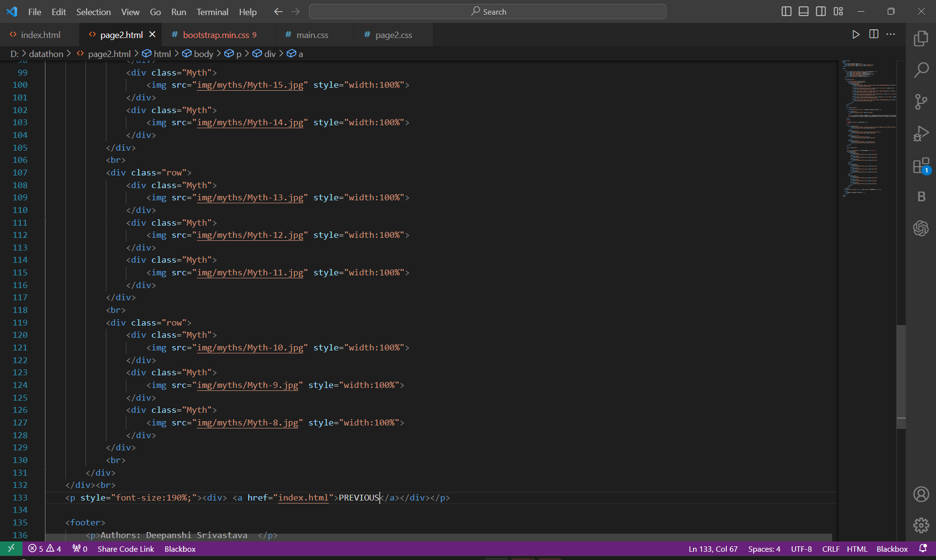Toggle the secondary side bar layout
The image size is (936, 560).
click(821, 11)
